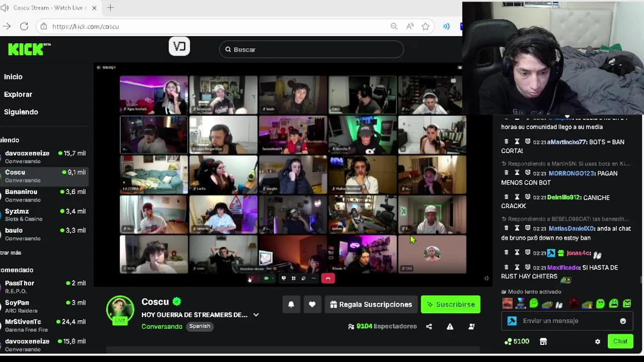
Task: Add page to favorites with star icon
Action: pos(426,26)
